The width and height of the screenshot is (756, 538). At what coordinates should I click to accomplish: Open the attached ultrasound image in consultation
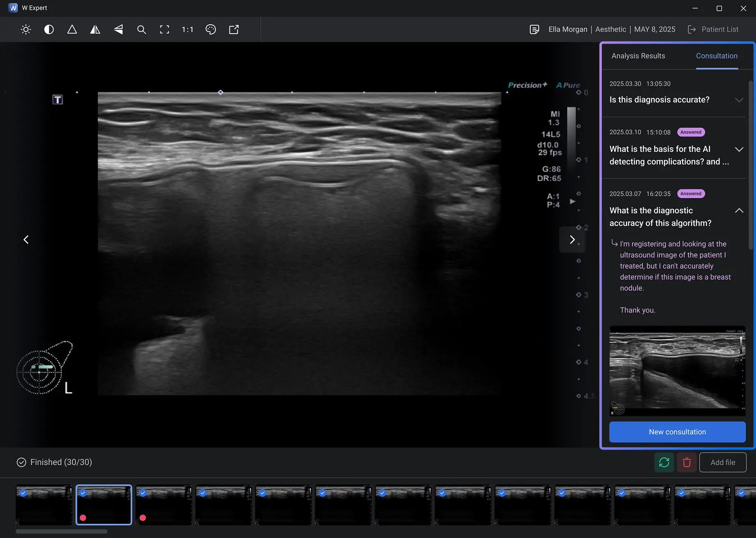(677, 371)
